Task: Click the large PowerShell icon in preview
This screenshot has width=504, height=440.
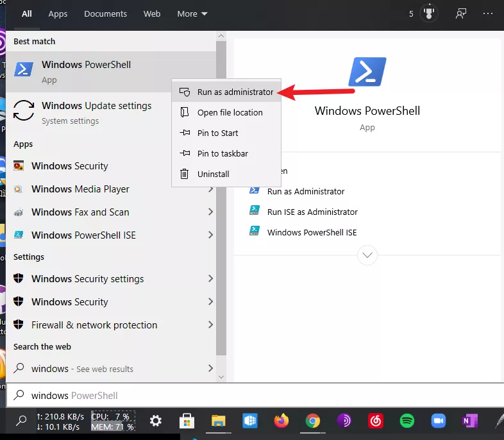Action: tap(367, 72)
